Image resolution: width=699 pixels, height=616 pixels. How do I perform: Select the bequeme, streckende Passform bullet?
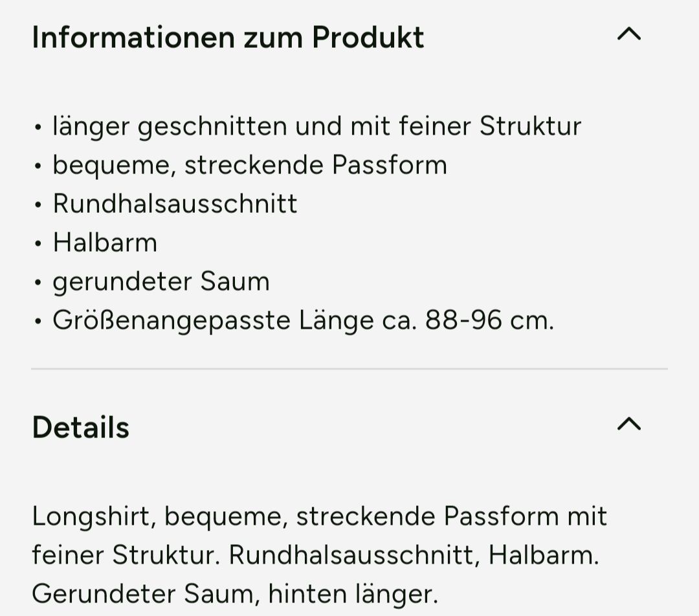(250, 166)
